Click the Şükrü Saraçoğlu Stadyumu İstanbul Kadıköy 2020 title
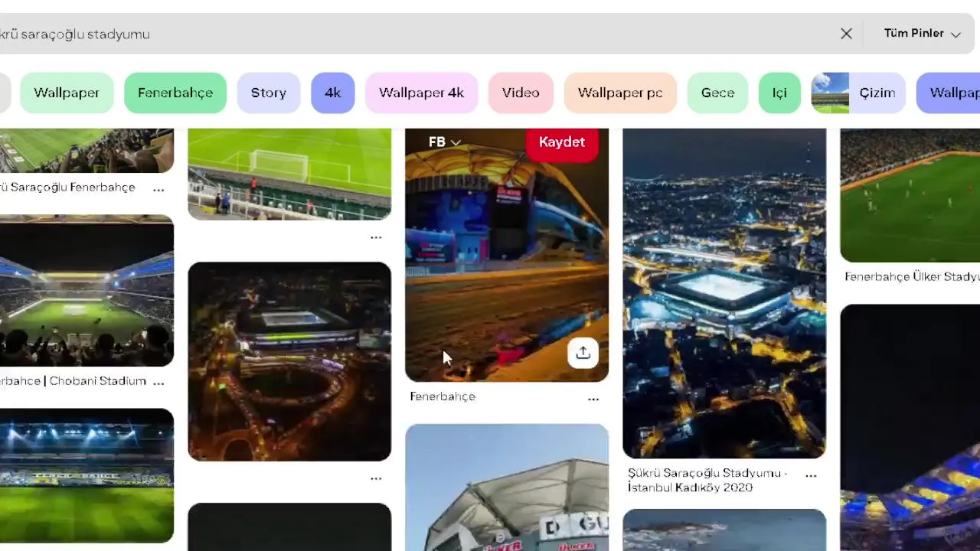This screenshot has width=980, height=551. 707,481
